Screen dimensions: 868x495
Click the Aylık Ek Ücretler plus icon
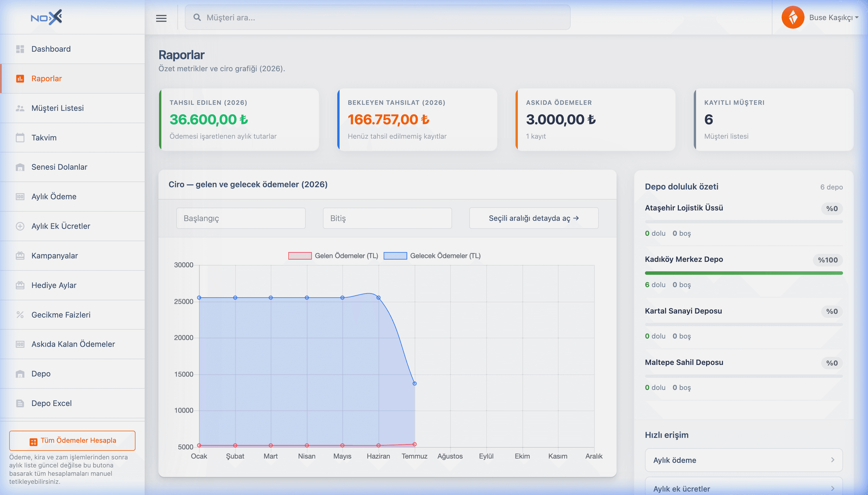[20, 226]
